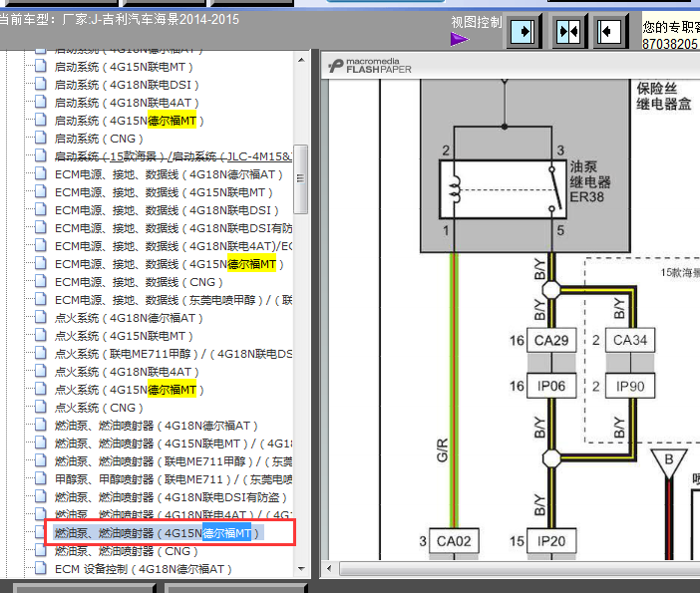700x593 pixels.
Task: Open ECM电源、接地、数据线（4G15N联电MT）
Action: pos(164,192)
